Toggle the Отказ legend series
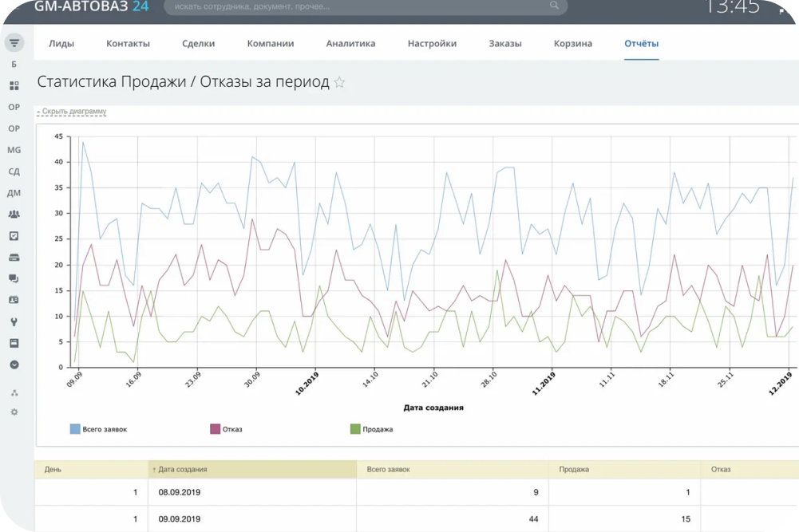Screen dimensions: 799x532 coord(226,429)
